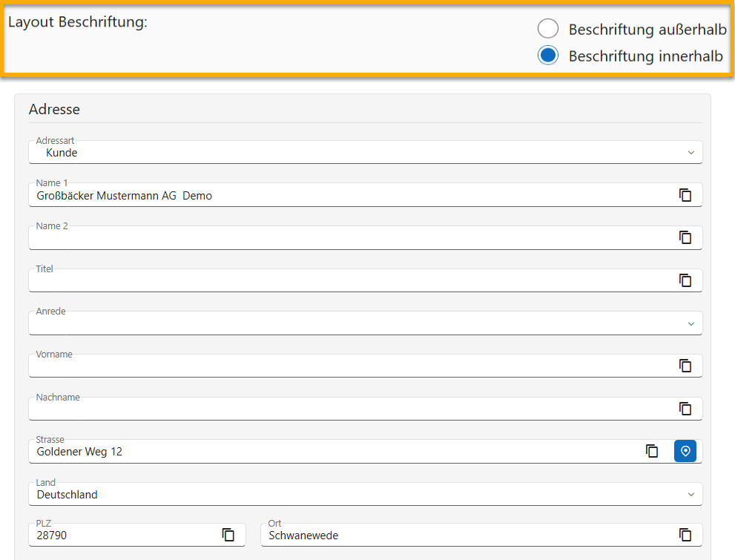This screenshot has width=735, height=560.
Task: Select Beschriftung innerhalb radio option
Action: (x=548, y=56)
